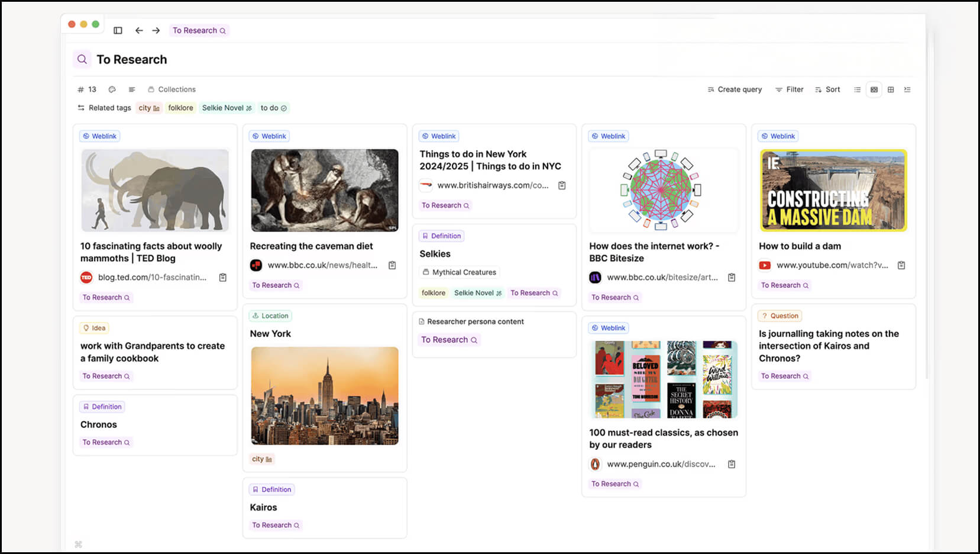Switch to list view layout
Screen dimensions: 980x554
[x=857, y=89]
